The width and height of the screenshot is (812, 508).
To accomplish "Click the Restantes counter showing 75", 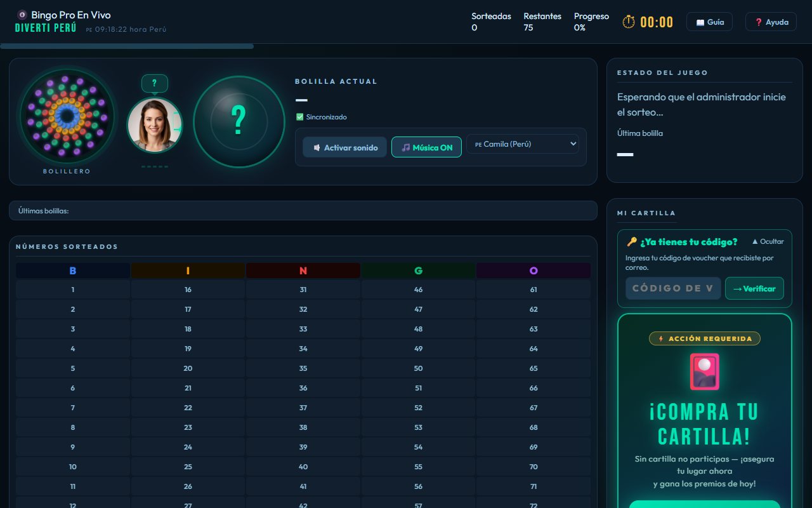I will (x=542, y=22).
